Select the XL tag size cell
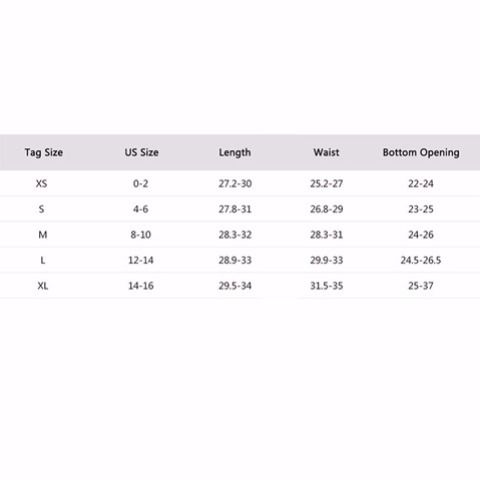 pos(43,286)
